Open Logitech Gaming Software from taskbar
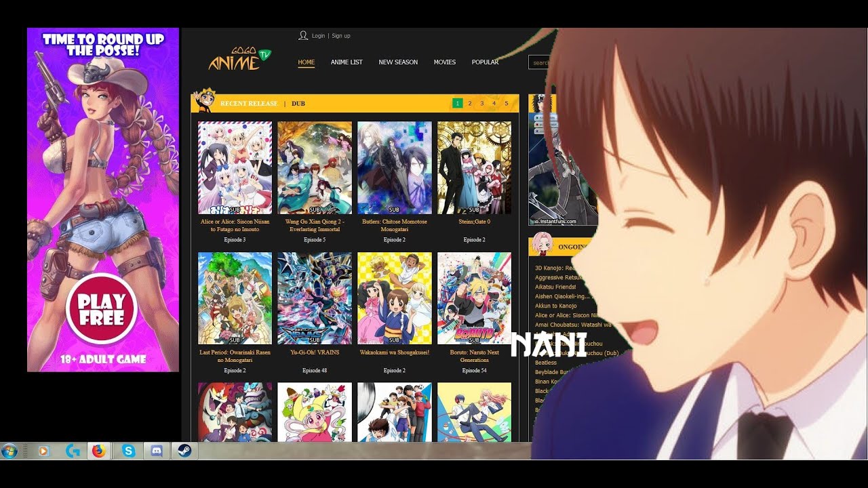 click(x=73, y=451)
